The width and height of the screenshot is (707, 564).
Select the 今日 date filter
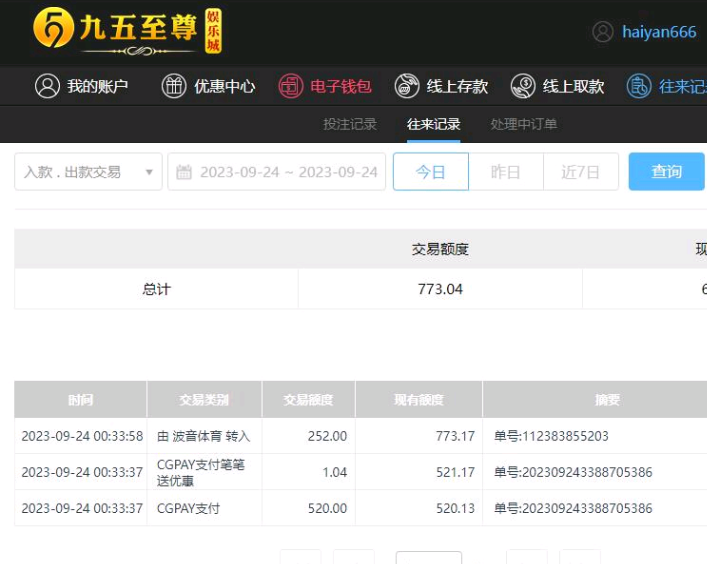(431, 172)
